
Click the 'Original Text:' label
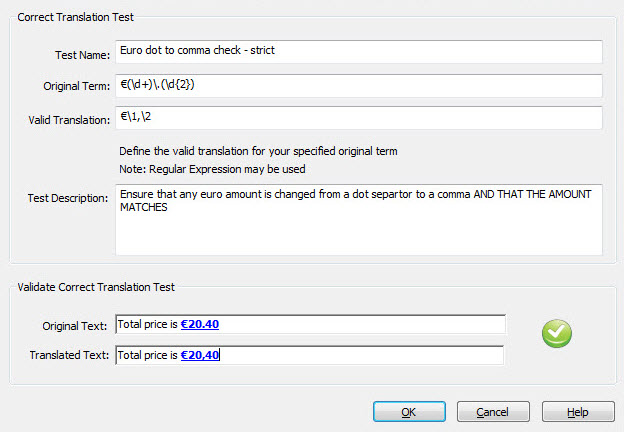tap(75, 326)
